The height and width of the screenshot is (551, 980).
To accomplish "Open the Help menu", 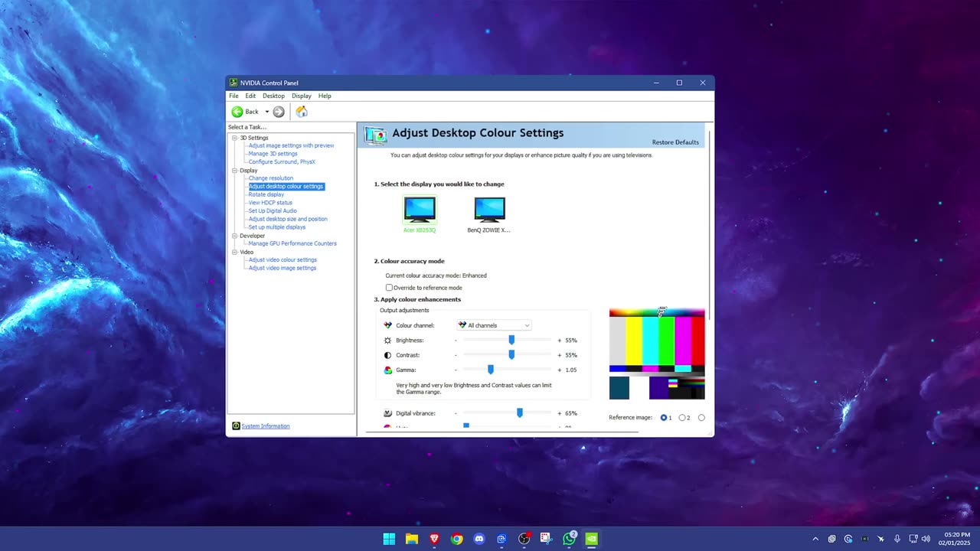I will [325, 96].
